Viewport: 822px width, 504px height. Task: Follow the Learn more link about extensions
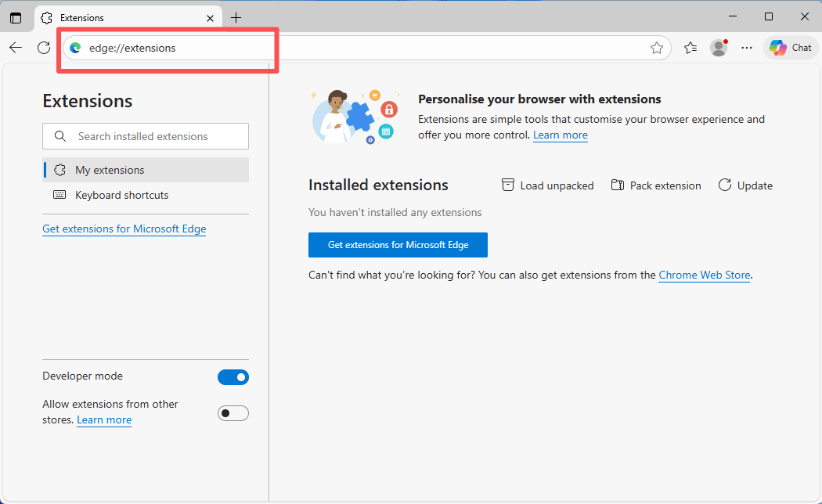(560, 135)
